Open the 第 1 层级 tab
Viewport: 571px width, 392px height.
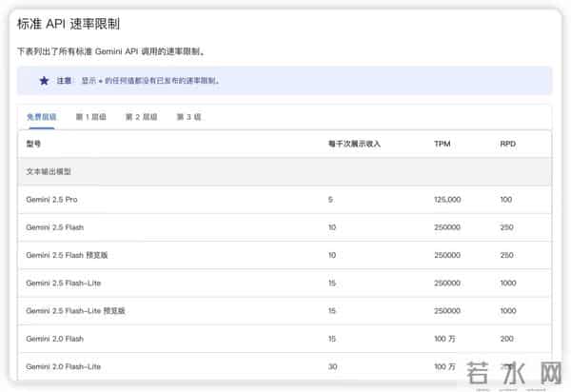coord(91,117)
